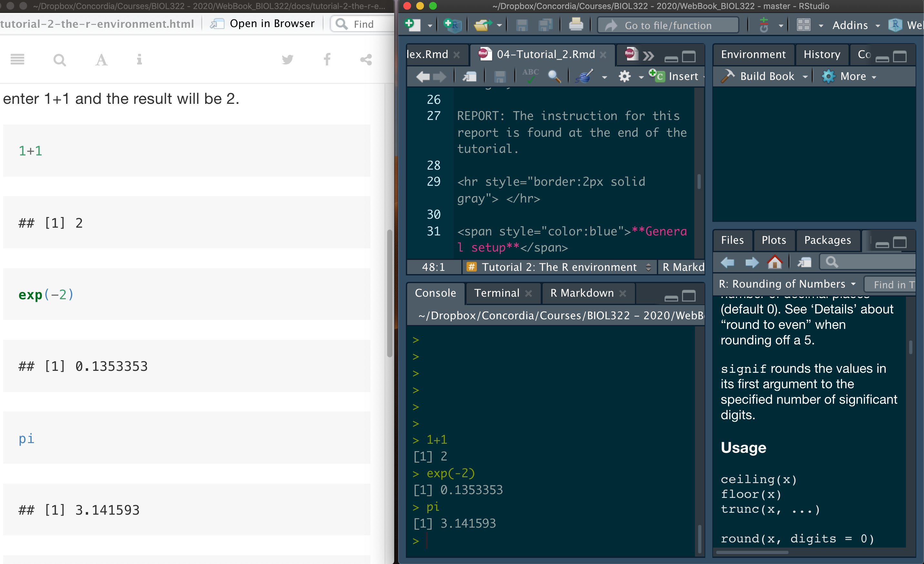
Task: Click the Insert chunk button
Action: pos(676,76)
